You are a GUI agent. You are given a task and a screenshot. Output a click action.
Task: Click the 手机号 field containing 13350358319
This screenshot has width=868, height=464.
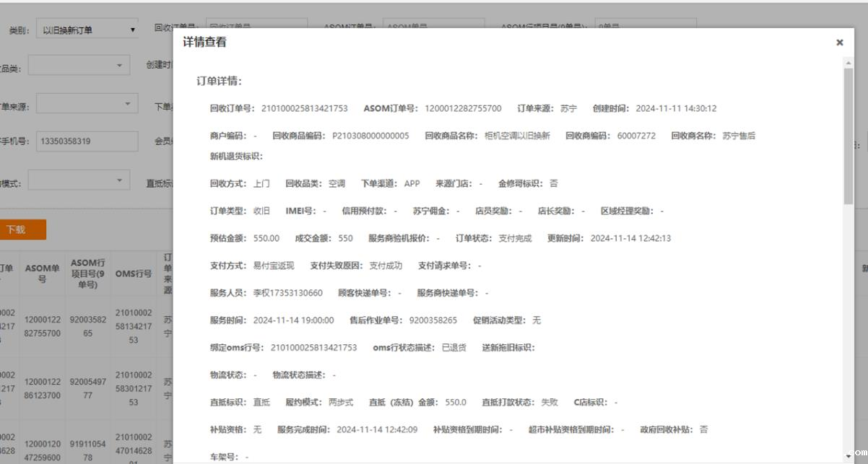pyautogui.click(x=87, y=141)
